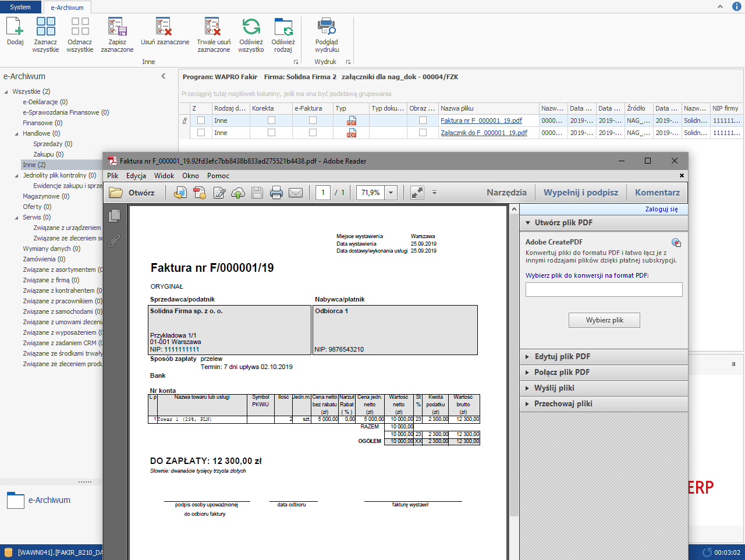The height and width of the screenshot is (560, 745).
Task: Click the upload cloud icon in Adobe Reader
Action: (x=238, y=193)
